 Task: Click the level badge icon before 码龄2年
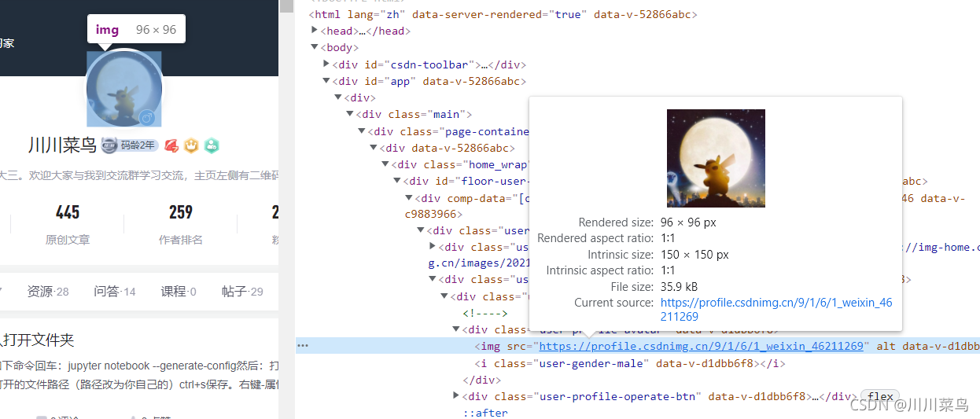pos(109,145)
